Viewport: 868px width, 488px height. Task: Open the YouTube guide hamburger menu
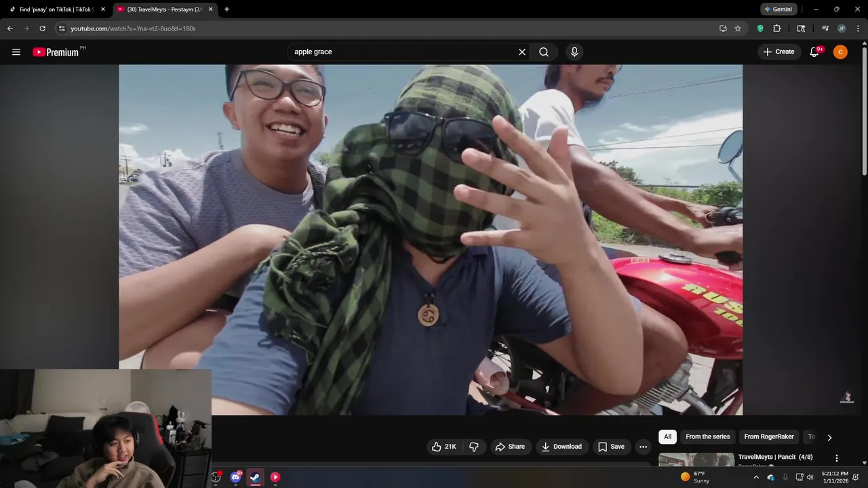(x=16, y=52)
